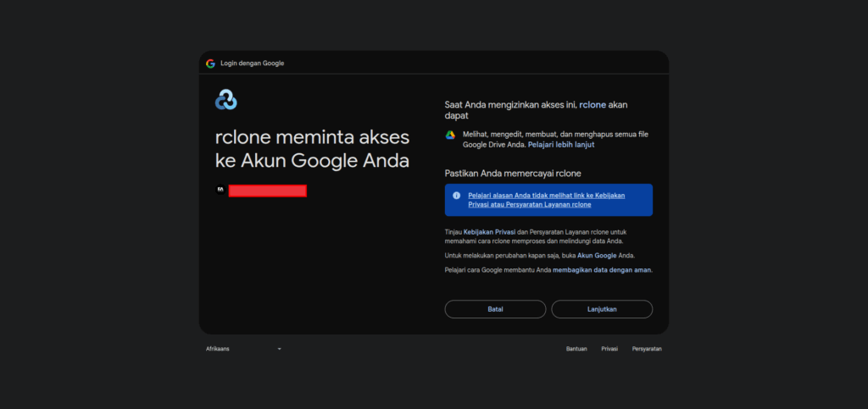This screenshot has width=868, height=409.
Task: Open the link about missing Kebijakan Privasi links
Action: (547, 200)
